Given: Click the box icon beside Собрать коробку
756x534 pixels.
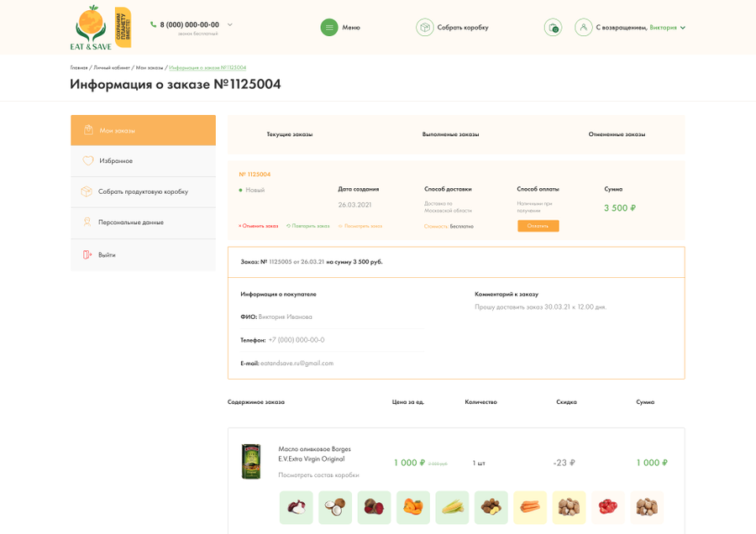Looking at the screenshot, I should click(x=425, y=28).
